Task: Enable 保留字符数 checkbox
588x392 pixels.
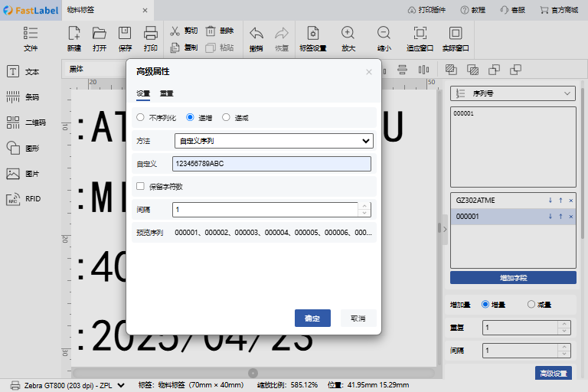Action: tap(140, 186)
